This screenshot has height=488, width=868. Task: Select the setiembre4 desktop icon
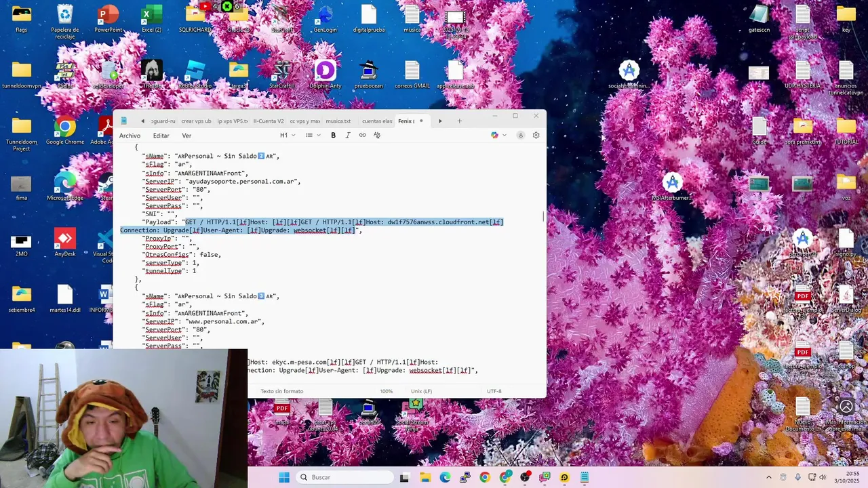pyautogui.click(x=22, y=299)
